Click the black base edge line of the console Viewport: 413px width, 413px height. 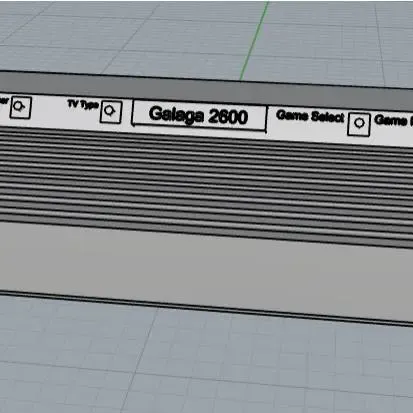pyautogui.click(x=207, y=307)
